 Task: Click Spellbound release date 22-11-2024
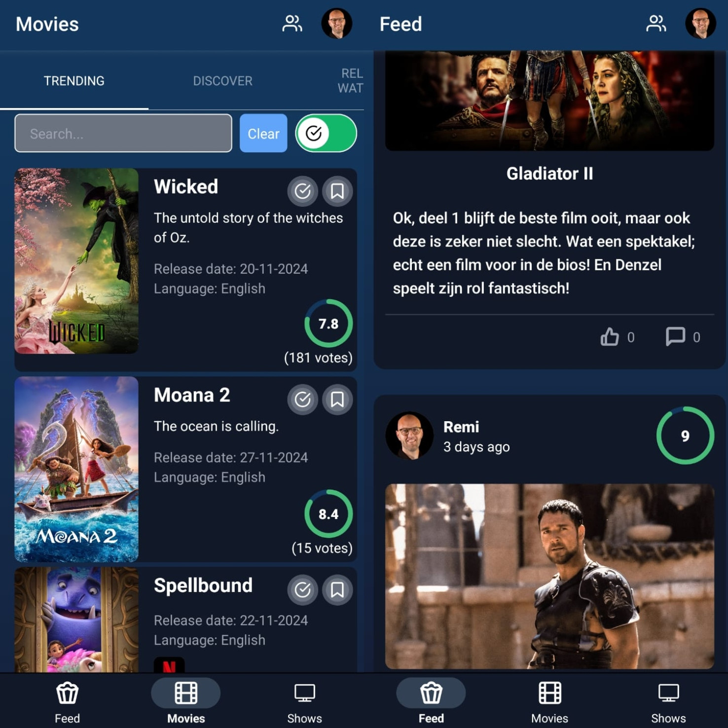[231, 620]
